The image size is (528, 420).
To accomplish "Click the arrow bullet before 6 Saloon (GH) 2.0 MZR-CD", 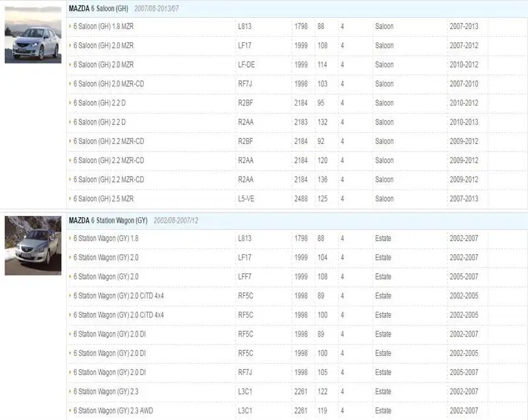I will (x=70, y=83).
